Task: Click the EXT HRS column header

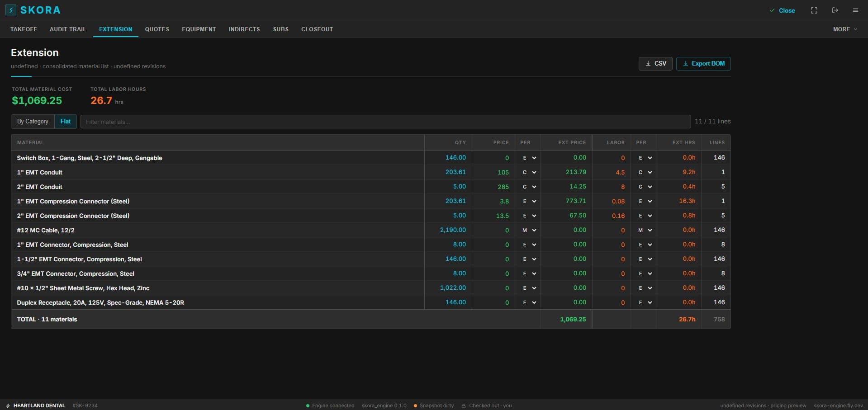Action: click(683, 142)
